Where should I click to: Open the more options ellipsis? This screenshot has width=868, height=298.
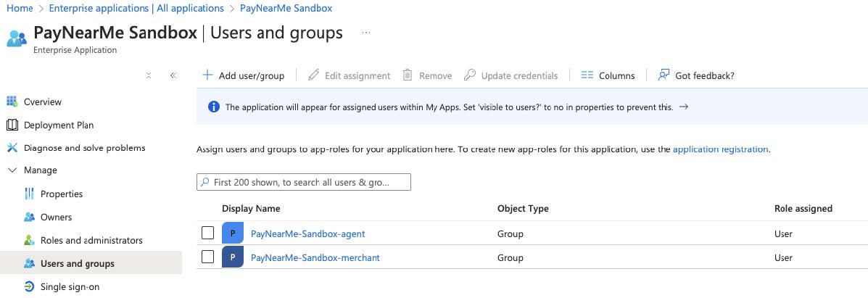[x=366, y=33]
